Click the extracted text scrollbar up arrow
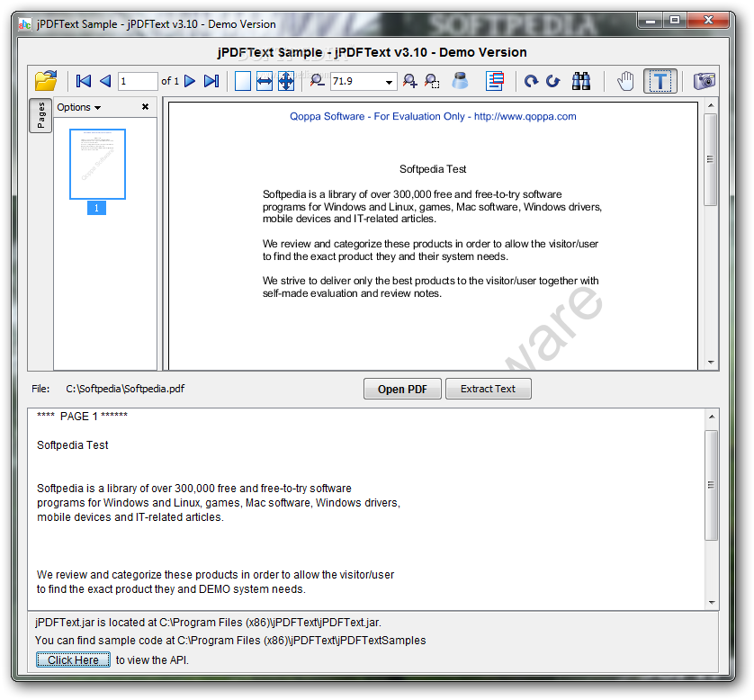The height and width of the screenshot is (700, 754). click(x=712, y=417)
